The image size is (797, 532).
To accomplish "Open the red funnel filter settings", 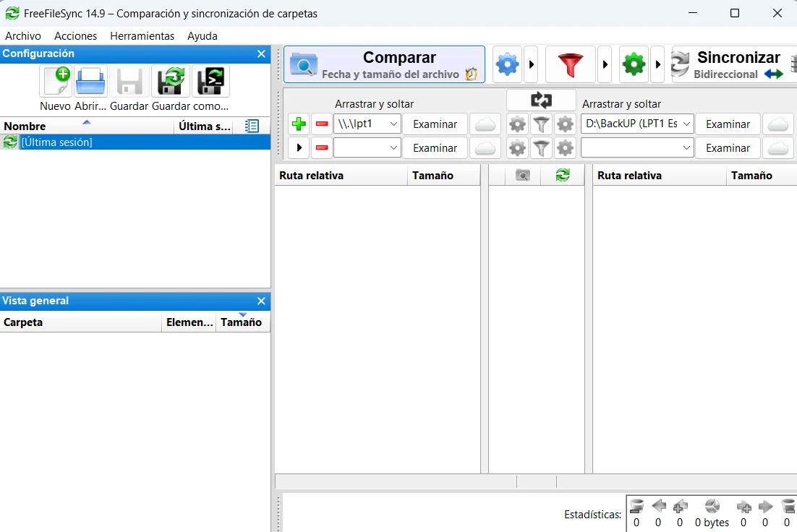I will [571, 64].
